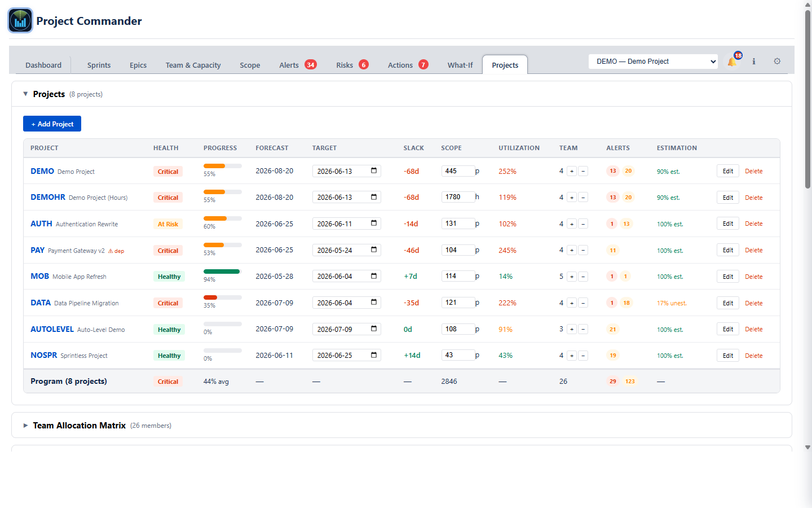Increase MOB team size with plus

click(x=572, y=277)
